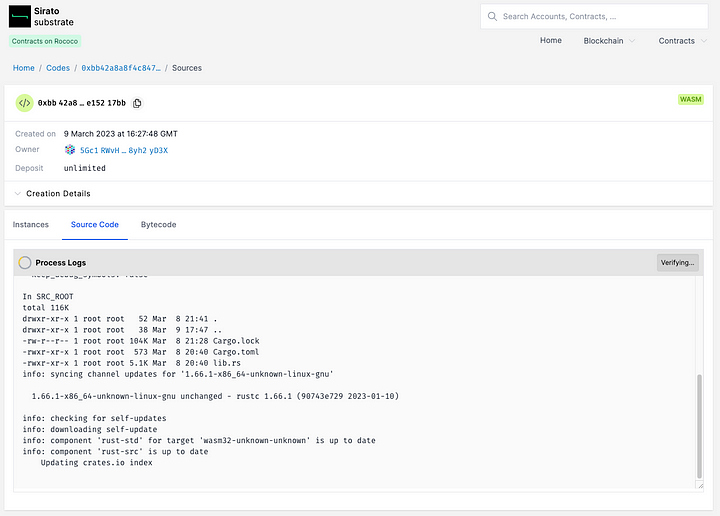This screenshot has width=720, height=516.
Task: Click the Process Logs spinner icon
Action: [x=25, y=262]
